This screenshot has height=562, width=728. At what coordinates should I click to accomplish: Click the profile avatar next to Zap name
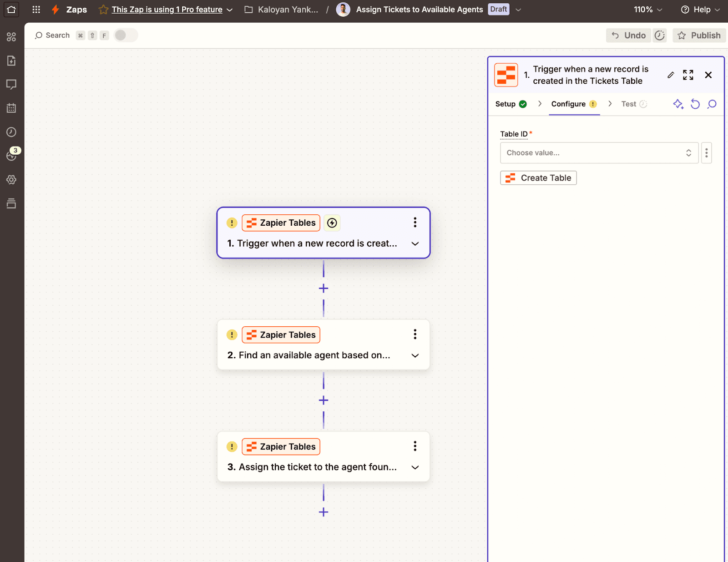pyautogui.click(x=343, y=9)
